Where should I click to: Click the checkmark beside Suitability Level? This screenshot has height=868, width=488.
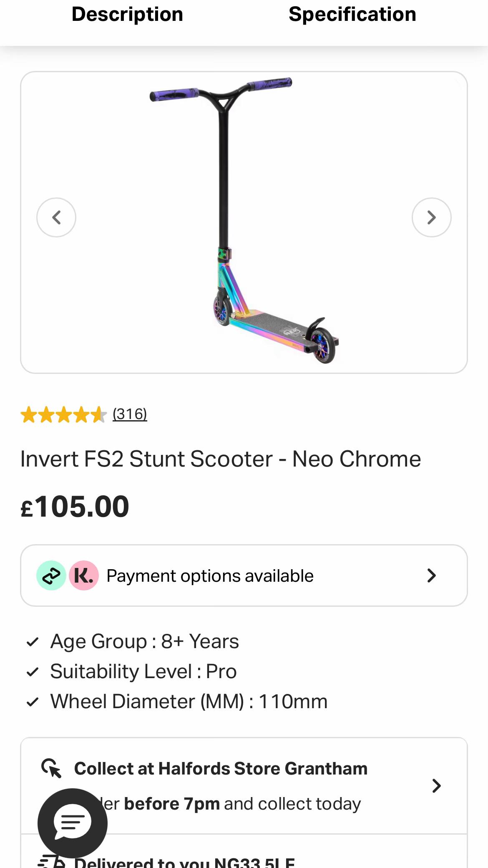tap(33, 672)
